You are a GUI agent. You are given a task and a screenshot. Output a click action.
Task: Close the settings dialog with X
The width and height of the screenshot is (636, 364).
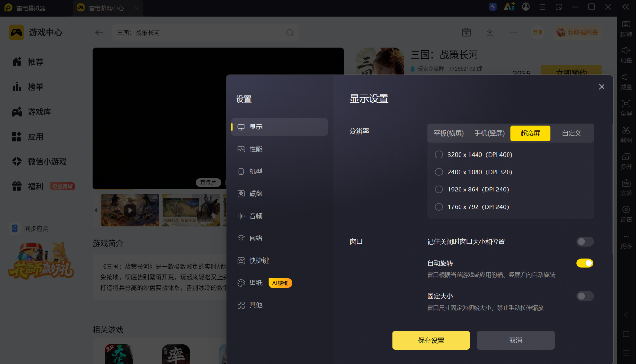[602, 87]
